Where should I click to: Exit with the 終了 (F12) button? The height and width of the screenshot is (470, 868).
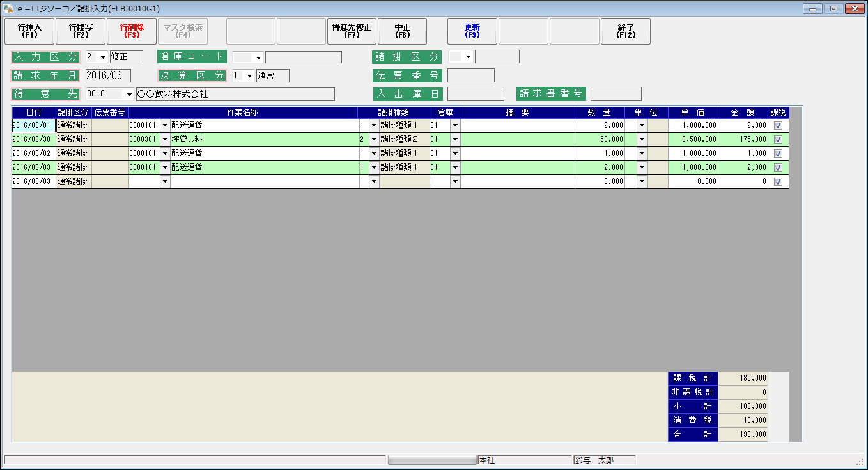pyautogui.click(x=626, y=31)
